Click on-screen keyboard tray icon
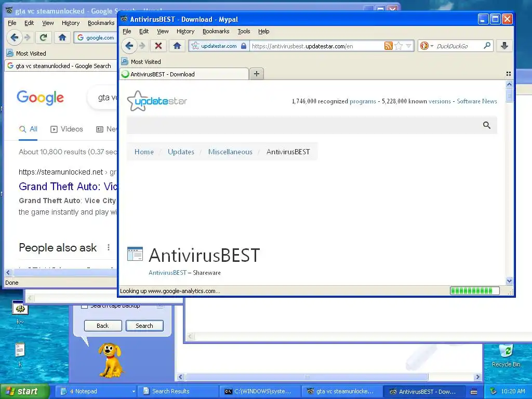 [x=474, y=392]
